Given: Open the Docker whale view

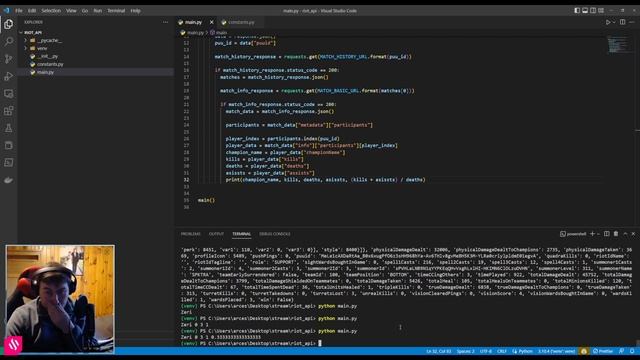Looking at the screenshot, I should click(x=9, y=180).
